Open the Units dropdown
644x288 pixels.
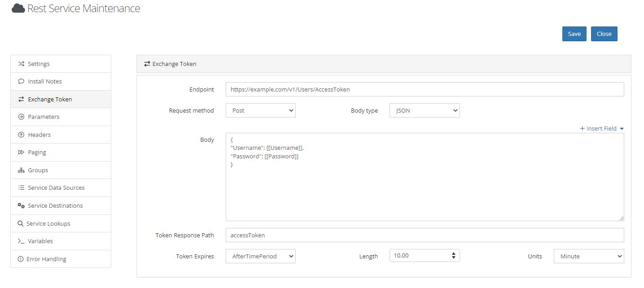coord(589,256)
